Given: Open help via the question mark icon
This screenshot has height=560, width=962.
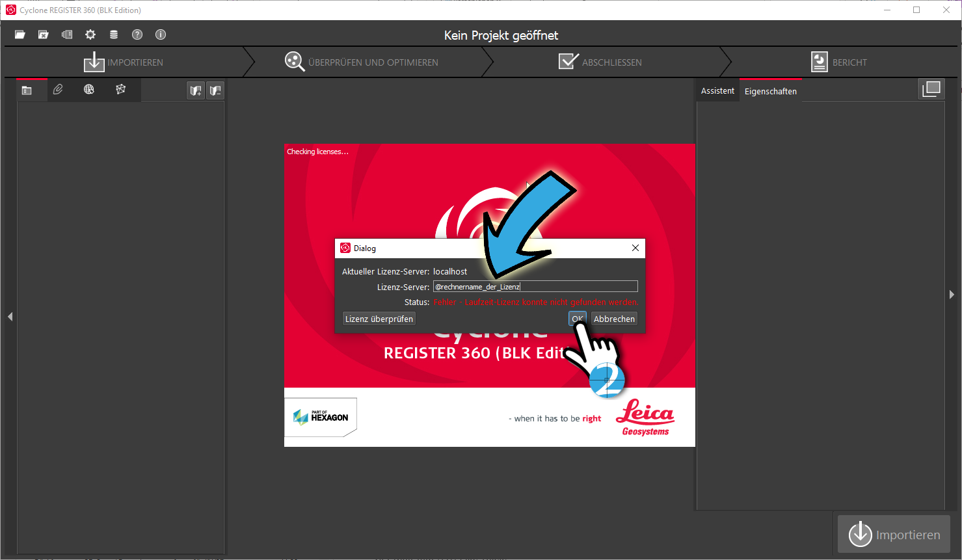Looking at the screenshot, I should point(137,34).
